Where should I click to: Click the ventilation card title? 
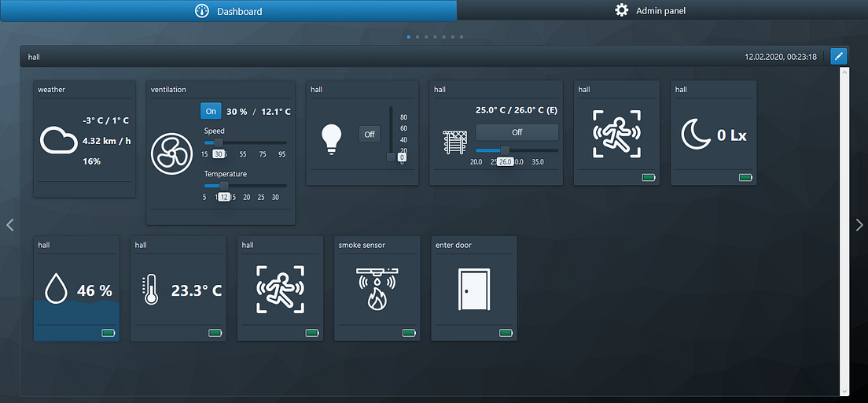pyautogui.click(x=168, y=89)
